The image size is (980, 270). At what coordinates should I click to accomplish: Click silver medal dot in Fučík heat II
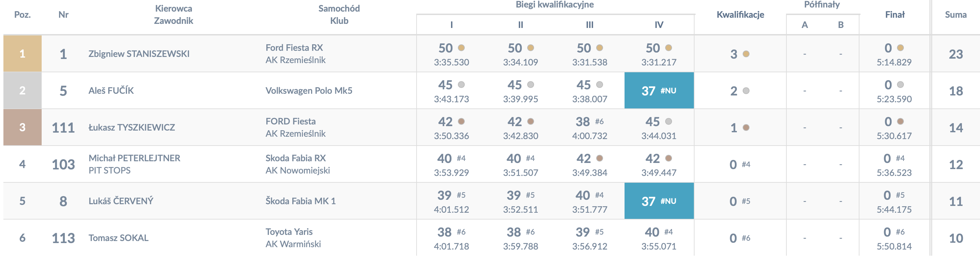click(530, 85)
